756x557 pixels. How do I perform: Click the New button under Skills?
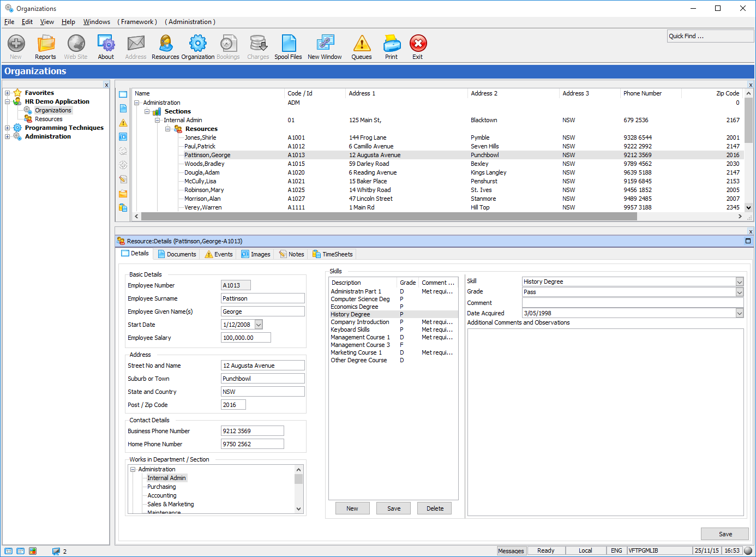tap(352, 508)
